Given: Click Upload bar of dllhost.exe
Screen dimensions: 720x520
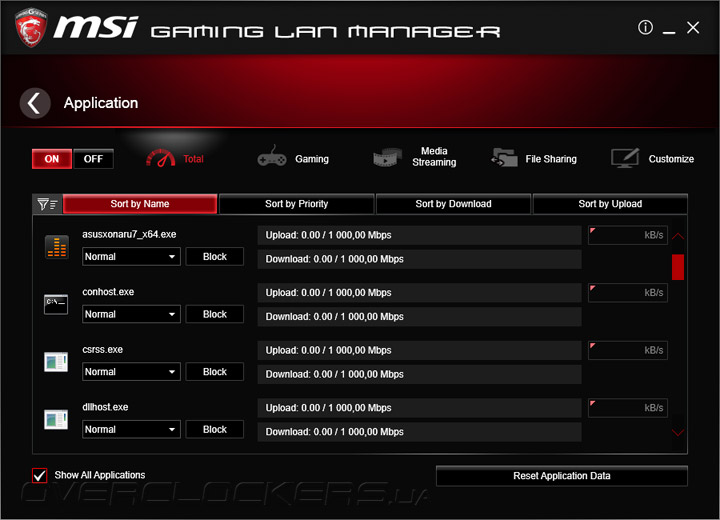Looking at the screenshot, I should 420,408.
